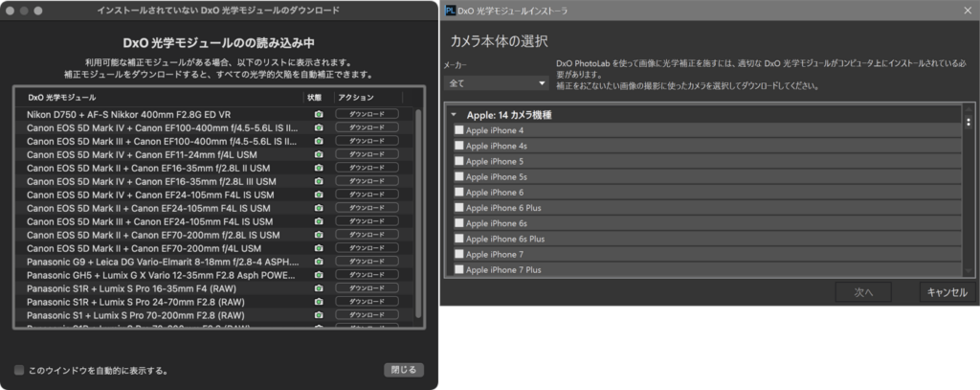Check the Apple iPhone 7 checkbox
This screenshot has height=390, width=980.
(x=459, y=254)
